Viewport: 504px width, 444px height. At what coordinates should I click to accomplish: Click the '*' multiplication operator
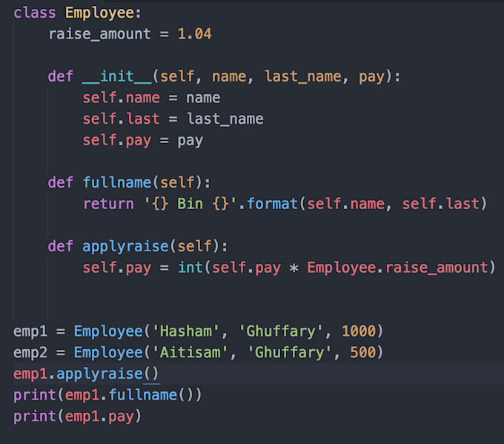click(x=294, y=268)
